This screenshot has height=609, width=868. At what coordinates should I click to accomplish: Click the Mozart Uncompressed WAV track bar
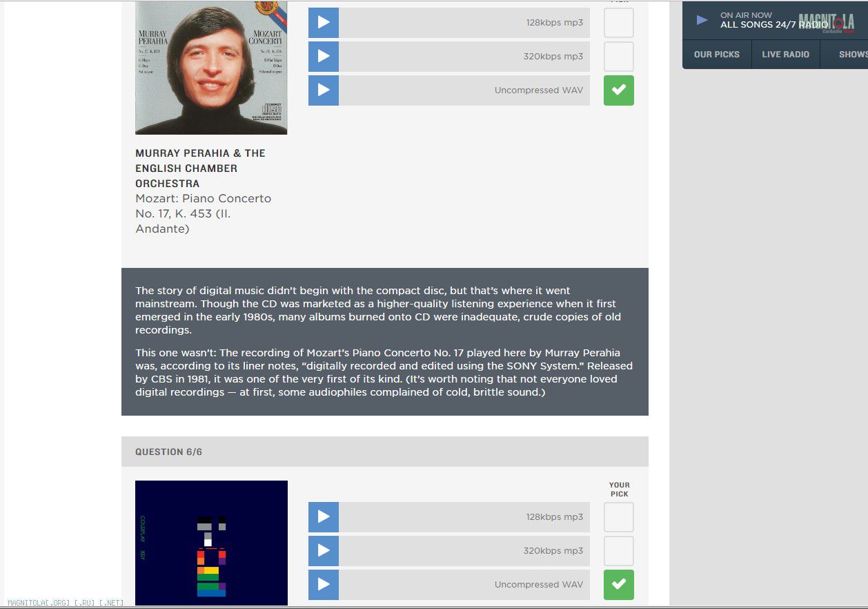pyautogui.click(x=464, y=90)
